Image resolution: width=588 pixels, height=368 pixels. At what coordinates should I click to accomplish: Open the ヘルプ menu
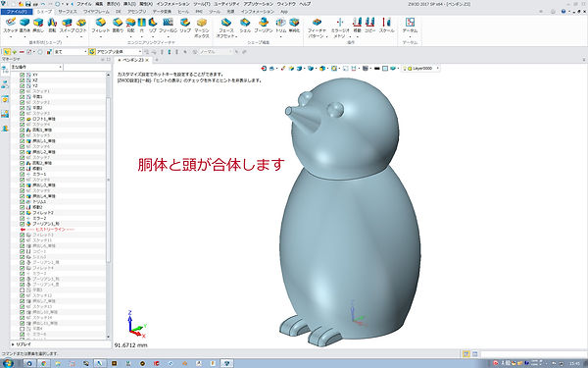click(x=305, y=4)
